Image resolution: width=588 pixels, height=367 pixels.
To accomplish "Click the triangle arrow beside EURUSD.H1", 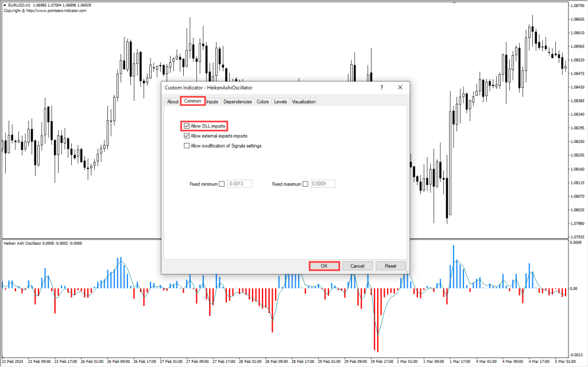I will coord(3,5).
